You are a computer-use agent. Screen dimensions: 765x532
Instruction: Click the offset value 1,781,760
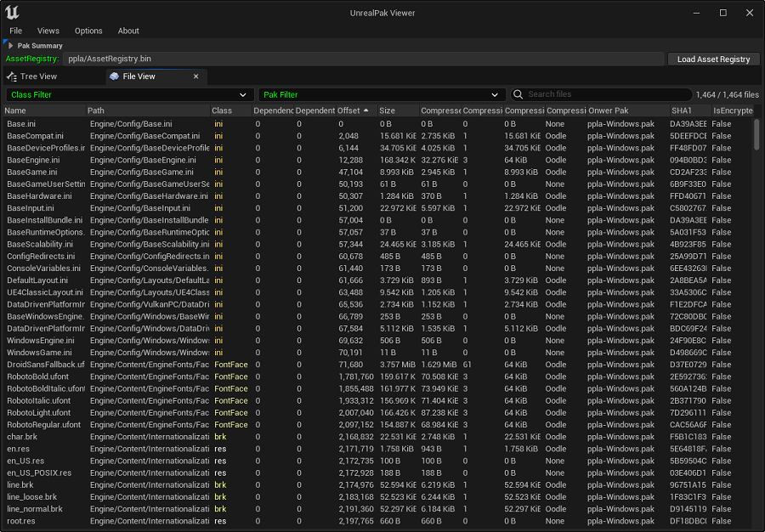[356, 376]
